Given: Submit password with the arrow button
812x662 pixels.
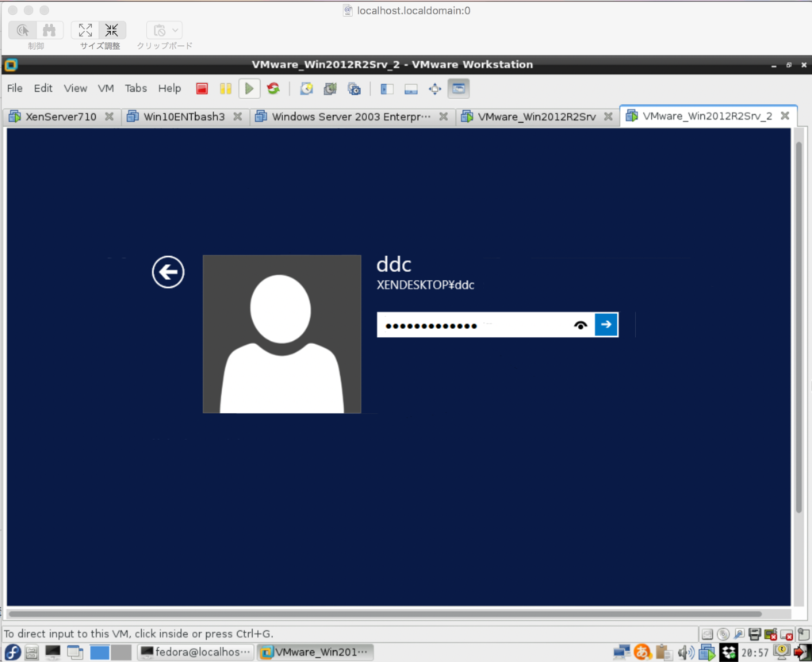Looking at the screenshot, I should pos(607,324).
